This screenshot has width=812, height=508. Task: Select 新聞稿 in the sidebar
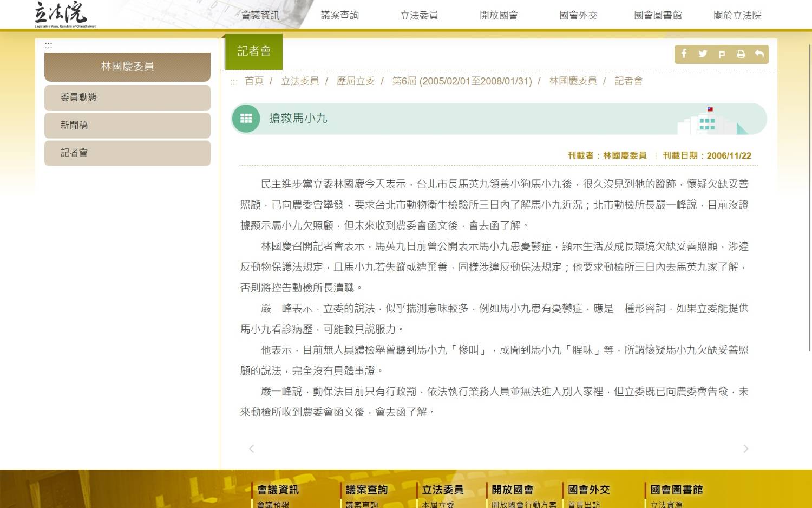[127, 125]
